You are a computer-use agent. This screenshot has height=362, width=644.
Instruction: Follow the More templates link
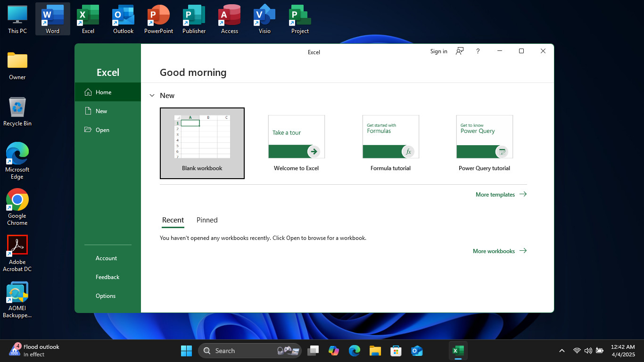(501, 194)
